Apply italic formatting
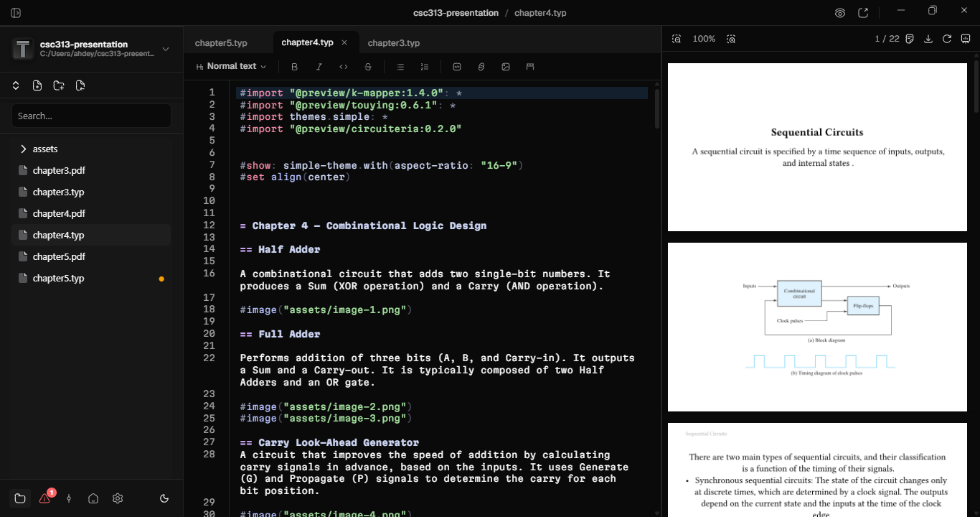This screenshot has width=980, height=517. [319, 67]
